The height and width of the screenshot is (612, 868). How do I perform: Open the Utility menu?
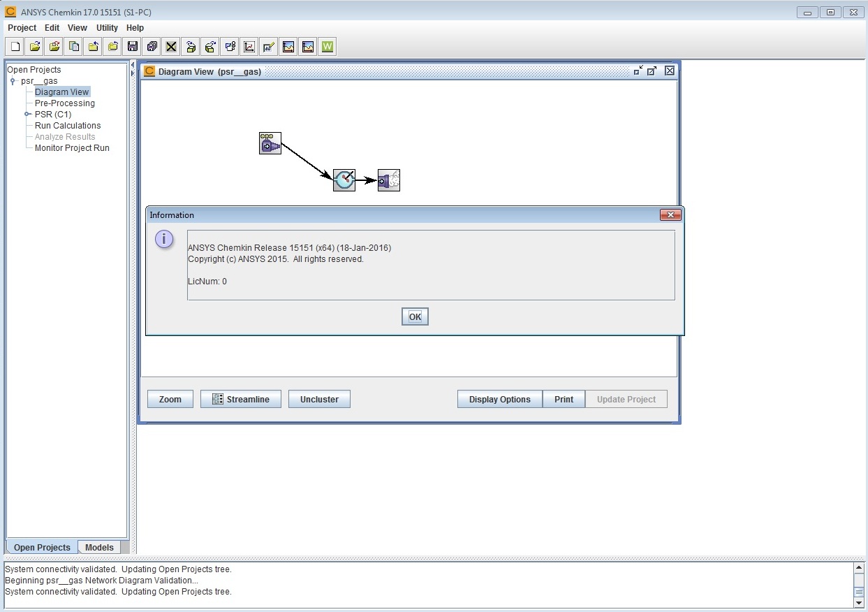(x=108, y=28)
